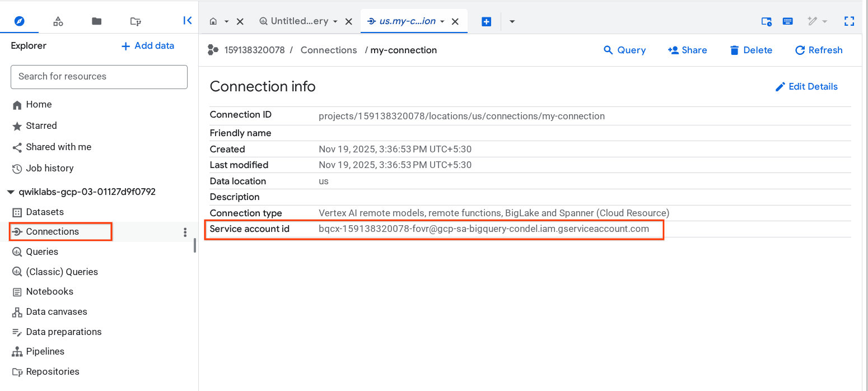Collapse the qwiklabs-gcp-03-01127d9f0792 project

tap(11, 192)
